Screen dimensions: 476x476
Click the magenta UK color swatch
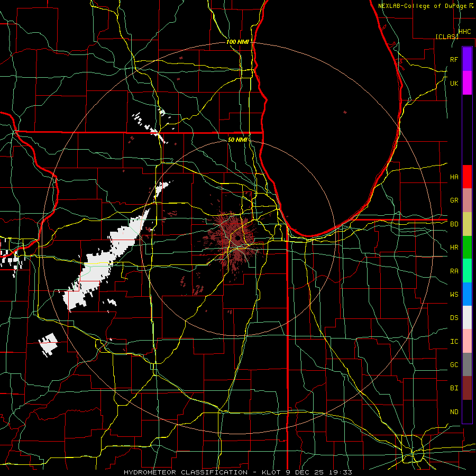pos(467,83)
